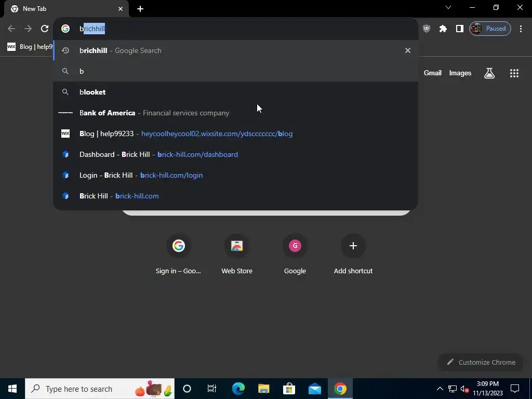Choose the brichhill Google Search suggestion
Screen dimensions: 532x399
pyautogui.click(x=235, y=50)
